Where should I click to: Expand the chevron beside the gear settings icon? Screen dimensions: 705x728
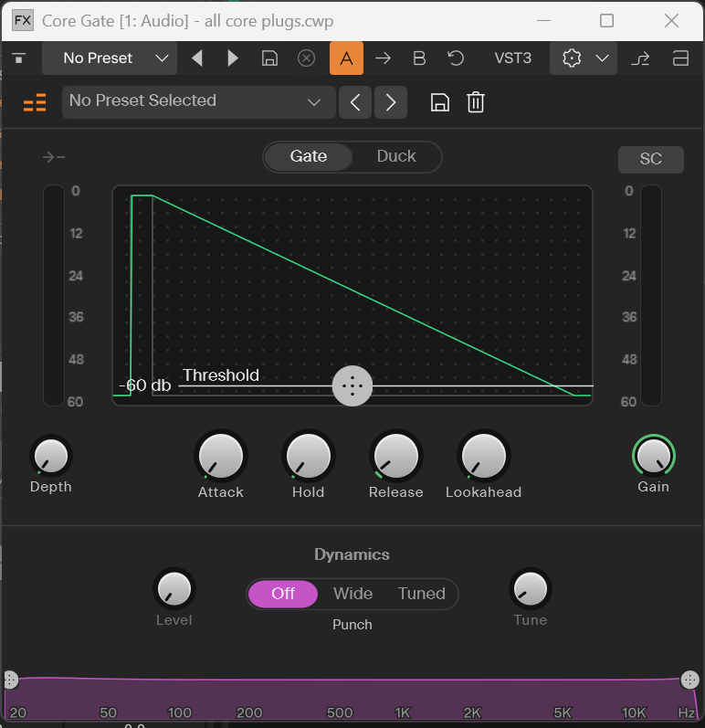tap(602, 58)
